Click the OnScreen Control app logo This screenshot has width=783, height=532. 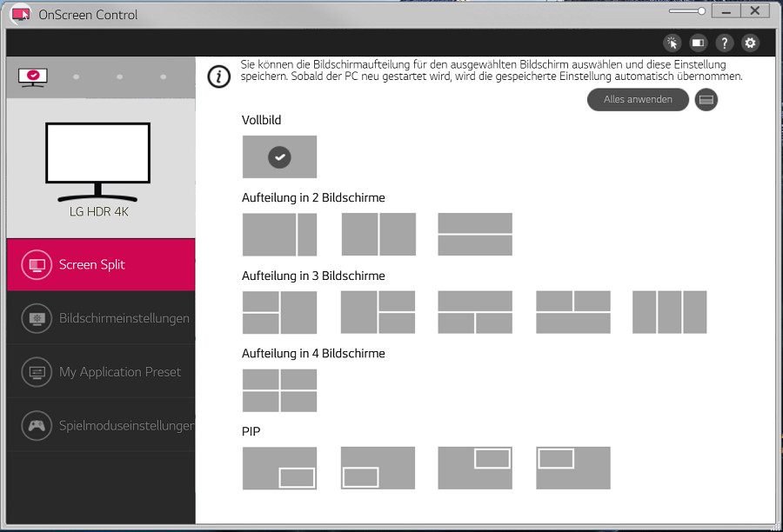click(22, 14)
